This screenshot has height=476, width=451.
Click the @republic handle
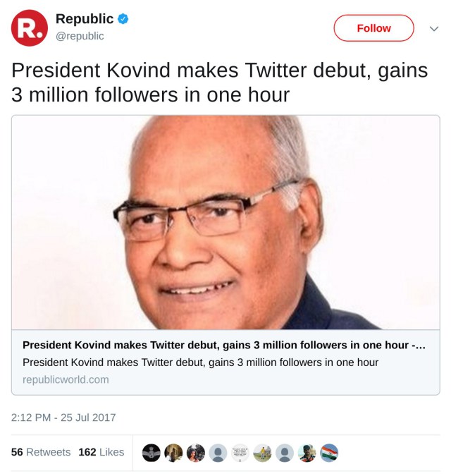tap(80, 35)
